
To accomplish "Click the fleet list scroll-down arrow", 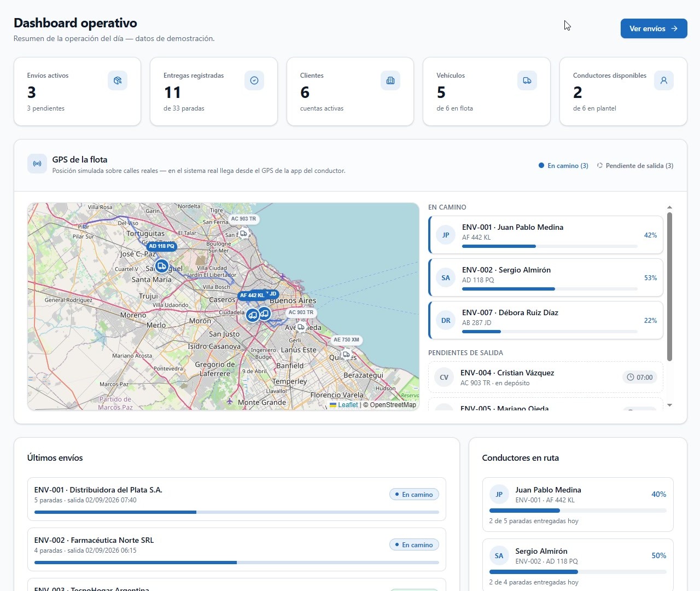I will coord(669,405).
